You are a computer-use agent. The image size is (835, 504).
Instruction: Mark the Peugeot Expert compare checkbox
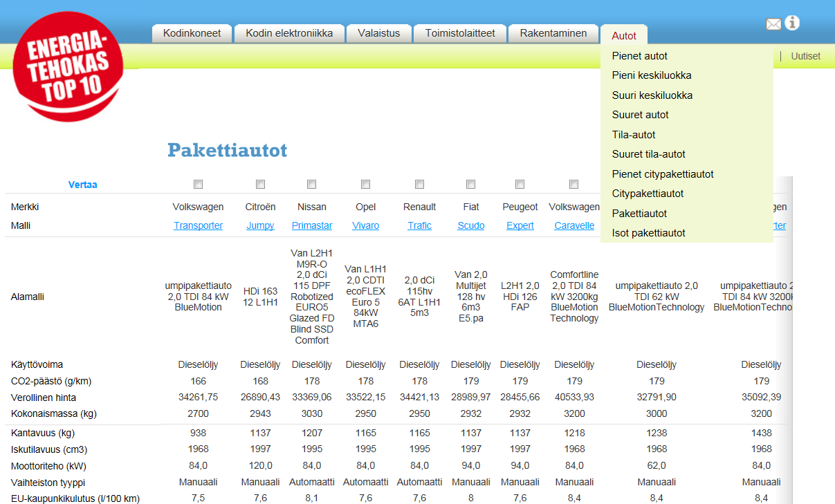tap(520, 184)
